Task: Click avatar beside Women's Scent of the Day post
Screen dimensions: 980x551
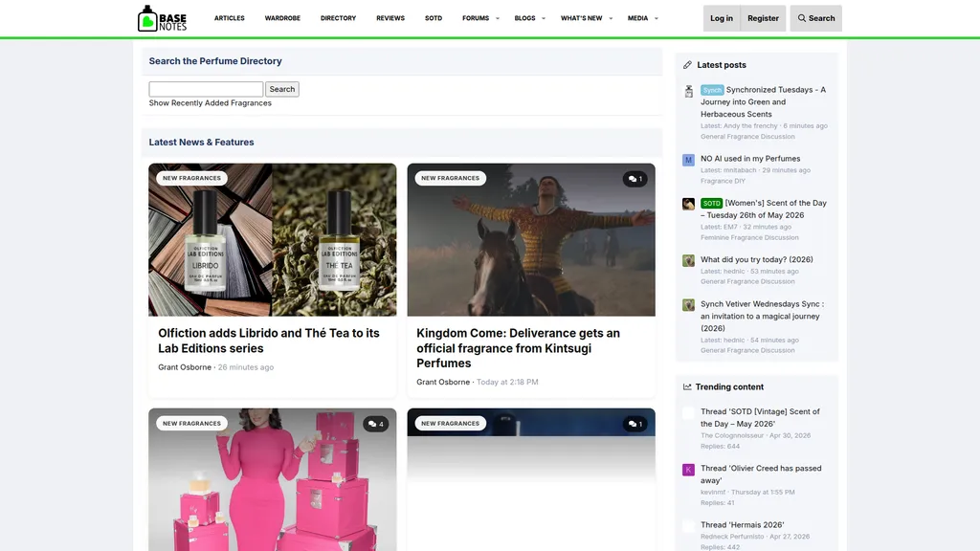Action: point(688,205)
